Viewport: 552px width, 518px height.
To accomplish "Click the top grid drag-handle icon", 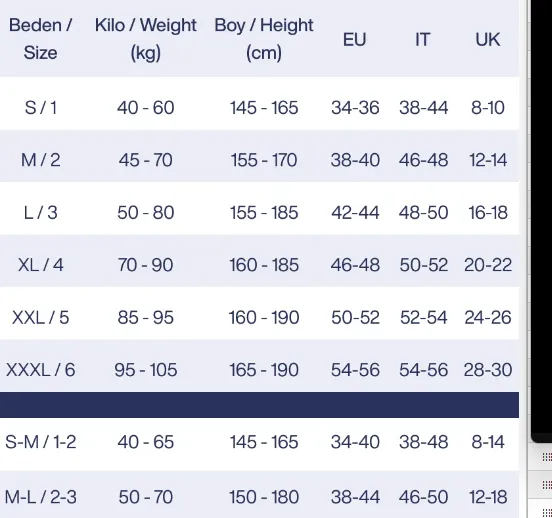I will pos(547,457).
